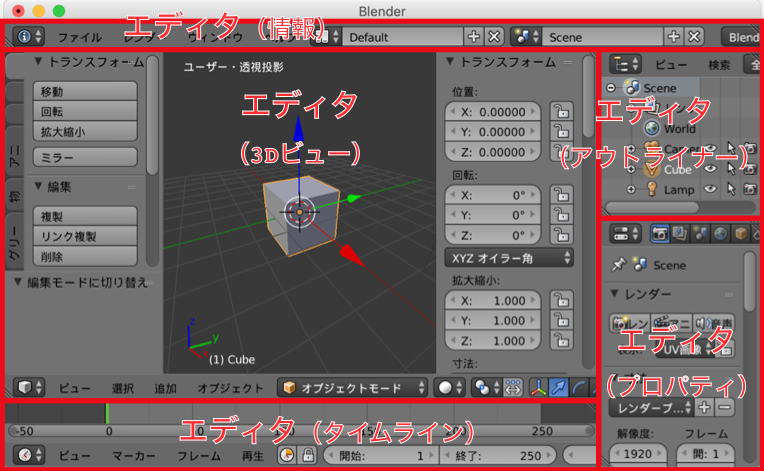Select the rotate manipulator arc icon
Image resolution: width=764 pixels, height=471 pixels.
click(x=579, y=388)
